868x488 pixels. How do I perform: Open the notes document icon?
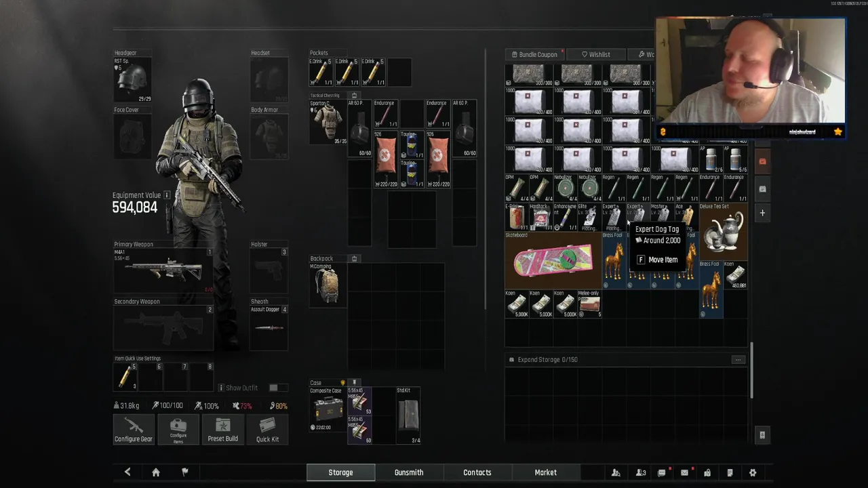pos(730,472)
